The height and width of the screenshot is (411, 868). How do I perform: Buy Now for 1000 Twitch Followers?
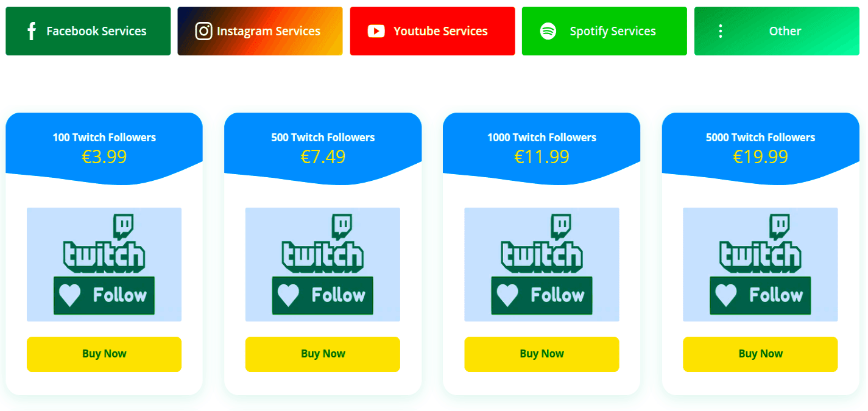coord(542,354)
